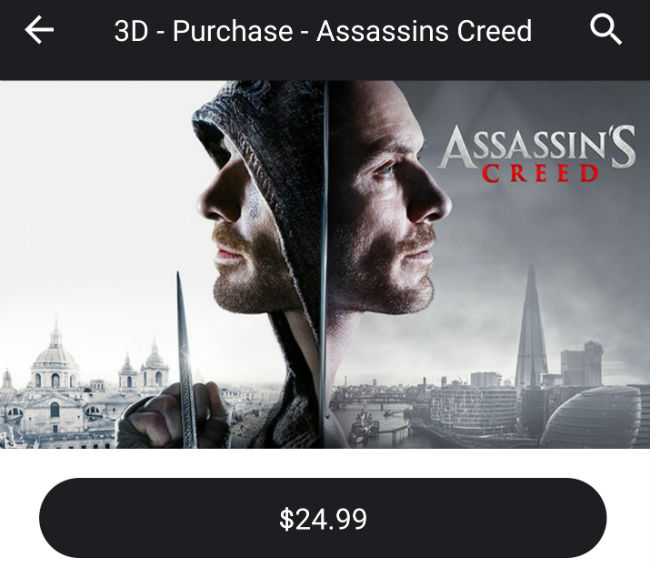The image size is (650, 568).
Task: Open search with the magnifying glass
Action: (606, 29)
